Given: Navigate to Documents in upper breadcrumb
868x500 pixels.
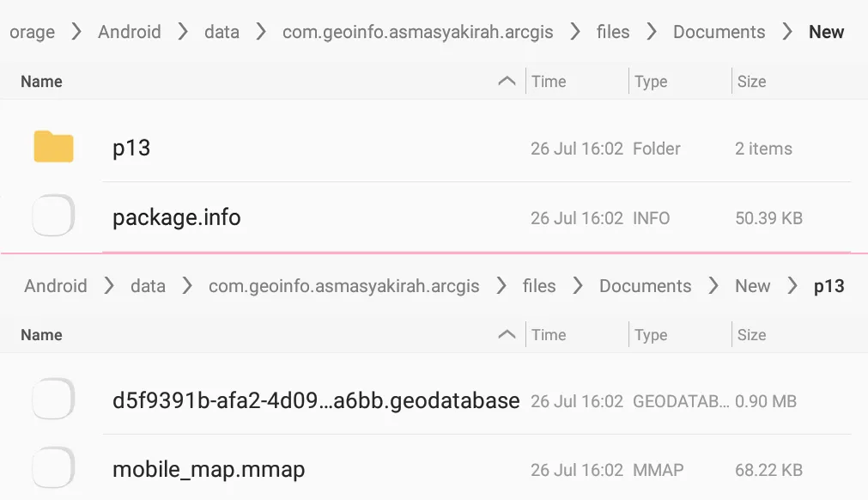Looking at the screenshot, I should click(719, 32).
